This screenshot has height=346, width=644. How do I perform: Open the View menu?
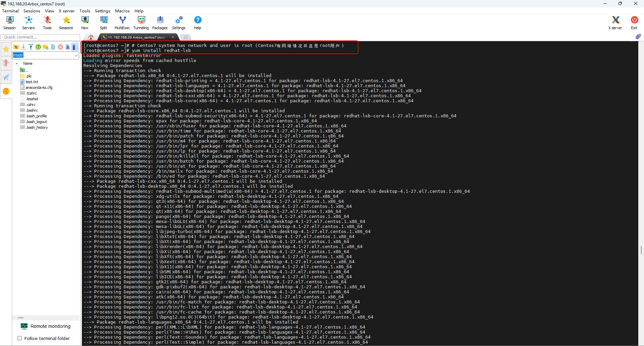(49, 11)
